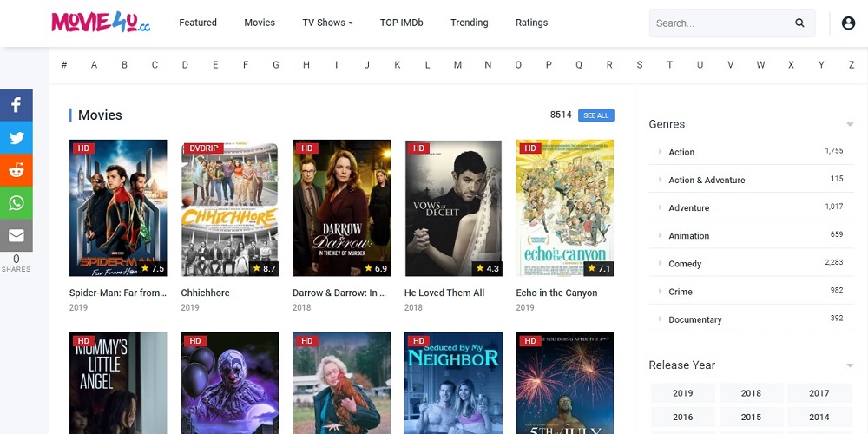The width and height of the screenshot is (868, 434).
Task: Click the 7.5 star rating on Spider-Man
Action: [152, 268]
